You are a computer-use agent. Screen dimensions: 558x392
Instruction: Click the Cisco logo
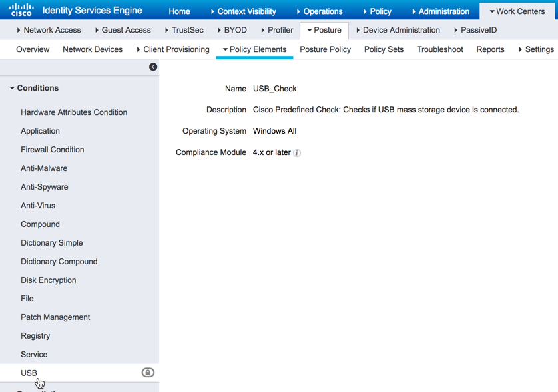point(21,10)
